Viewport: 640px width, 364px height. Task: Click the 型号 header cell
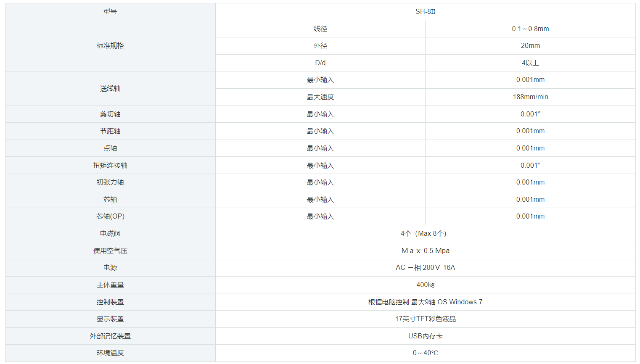[x=110, y=12]
